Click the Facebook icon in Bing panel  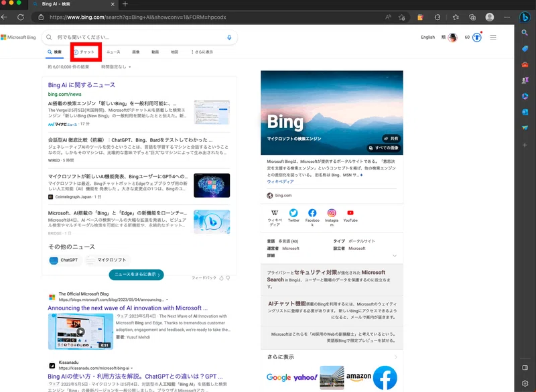tap(312, 213)
